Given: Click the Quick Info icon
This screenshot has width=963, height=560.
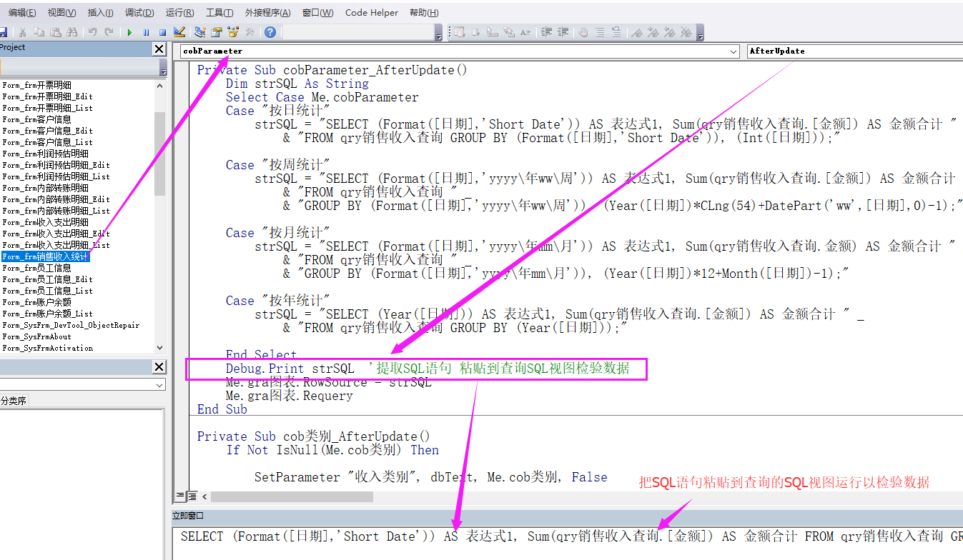Looking at the screenshot, I should (x=493, y=32).
